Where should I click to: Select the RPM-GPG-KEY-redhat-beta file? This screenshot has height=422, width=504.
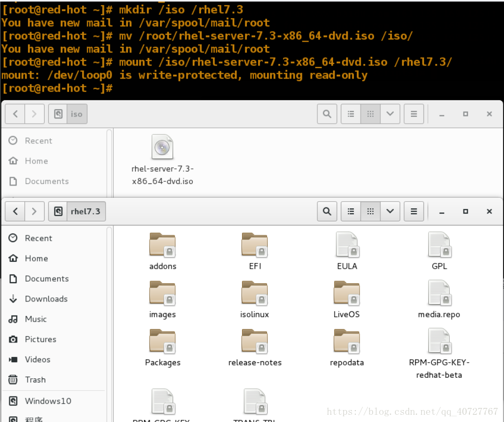[439, 353]
